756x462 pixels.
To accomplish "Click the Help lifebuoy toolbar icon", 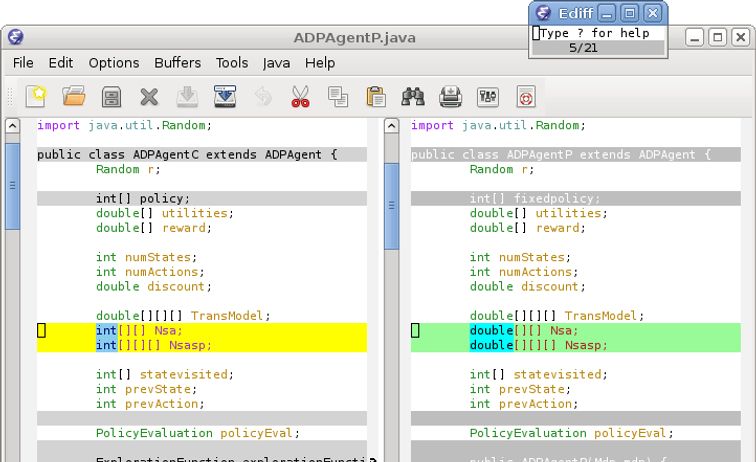I will coord(526,97).
